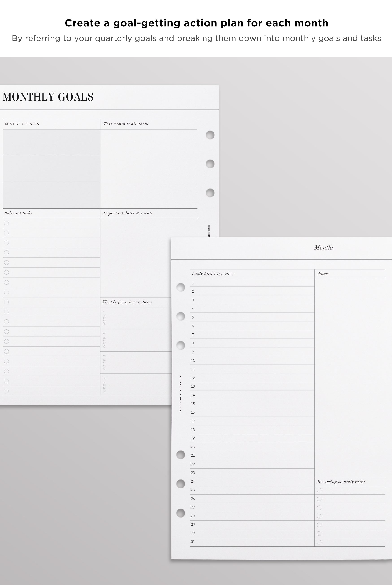Click the Notes column header

coord(323,274)
